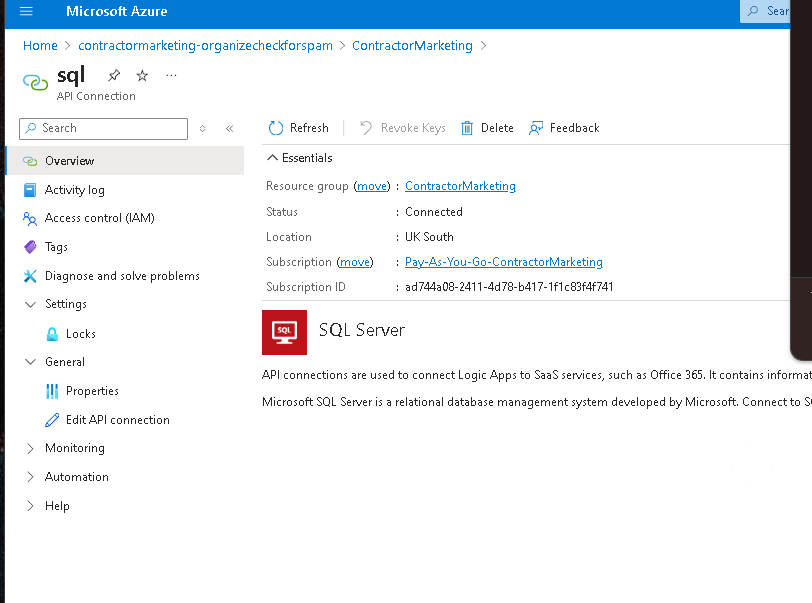Image resolution: width=812 pixels, height=603 pixels.
Task: Go to Home breadcrumb
Action: tap(40, 46)
